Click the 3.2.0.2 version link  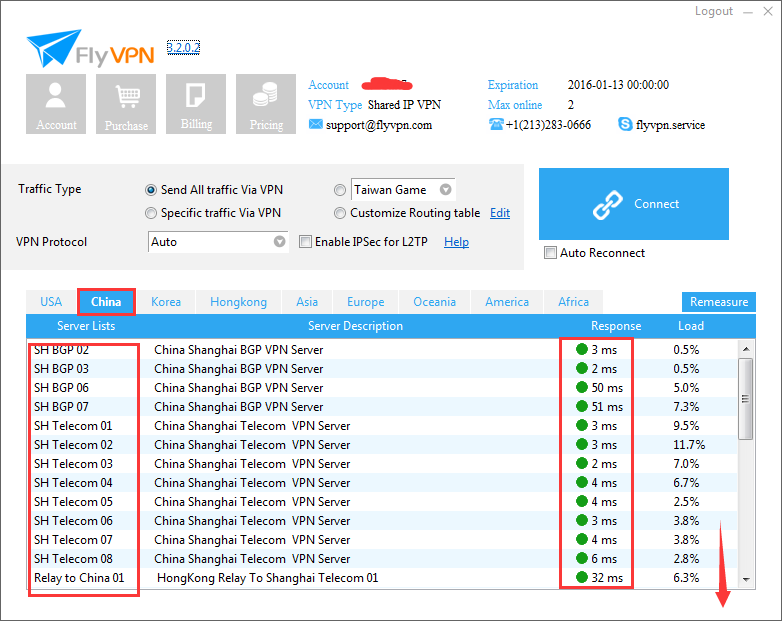tap(183, 47)
